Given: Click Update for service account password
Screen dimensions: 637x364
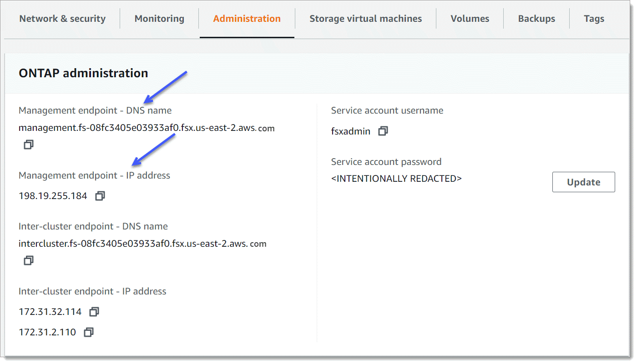Looking at the screenshot, I should [583, 182].
